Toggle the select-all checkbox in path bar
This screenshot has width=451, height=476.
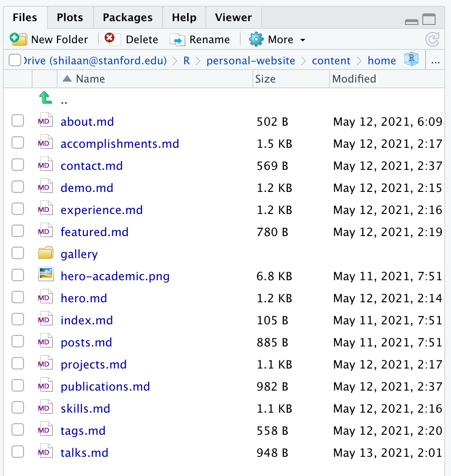click(14, 60)
